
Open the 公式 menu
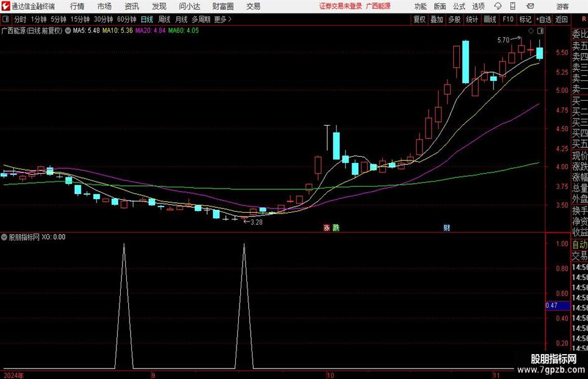point(459,6)
